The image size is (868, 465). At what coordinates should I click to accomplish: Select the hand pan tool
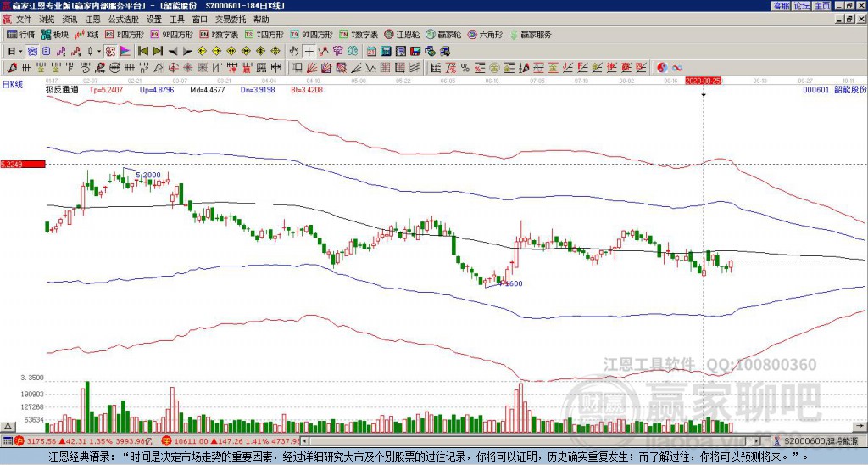click(x=293, y=51)
